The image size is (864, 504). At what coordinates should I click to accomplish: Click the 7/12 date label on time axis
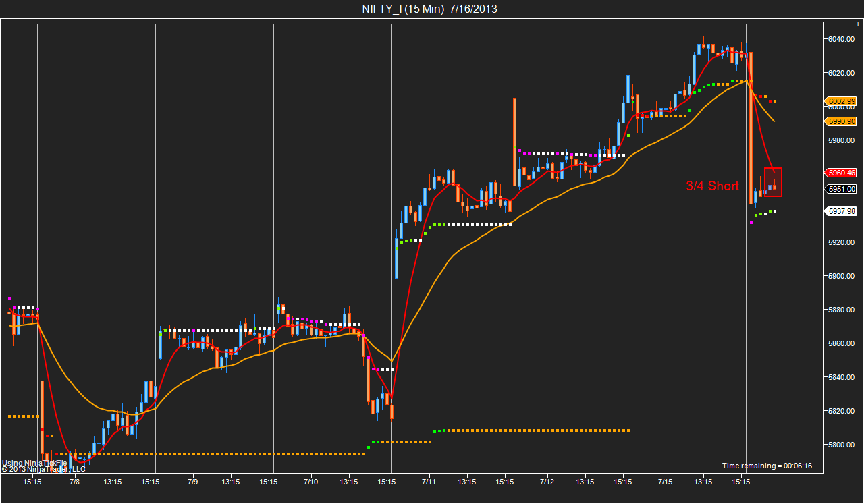(547, 482)
